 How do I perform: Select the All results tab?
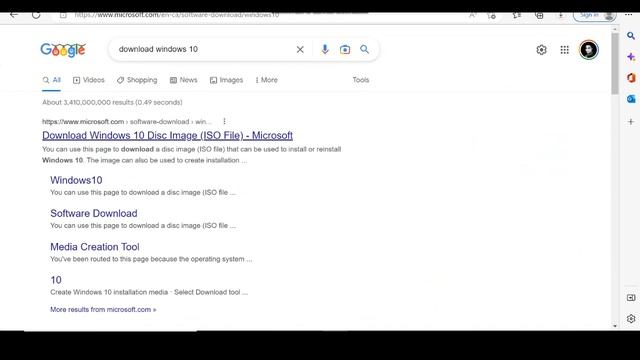click(x=52, y=80)
